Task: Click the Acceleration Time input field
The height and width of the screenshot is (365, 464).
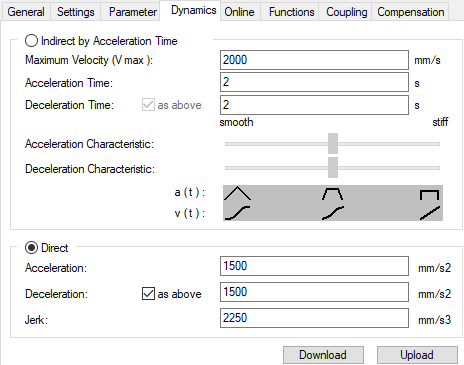Action: [314, 82]
